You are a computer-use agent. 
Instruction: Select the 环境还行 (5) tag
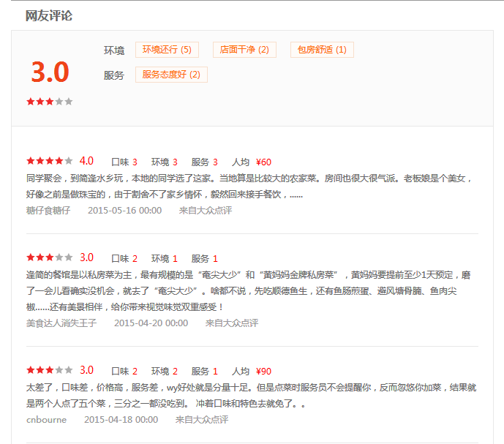coord(167,50)
